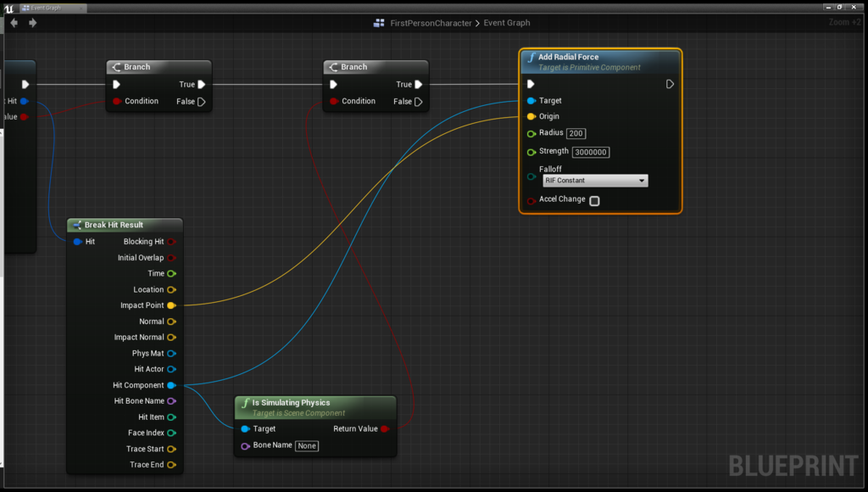Click the Hit Component output pin
Image resolution: width=868 pixels, height=492 pixels.
171,385
